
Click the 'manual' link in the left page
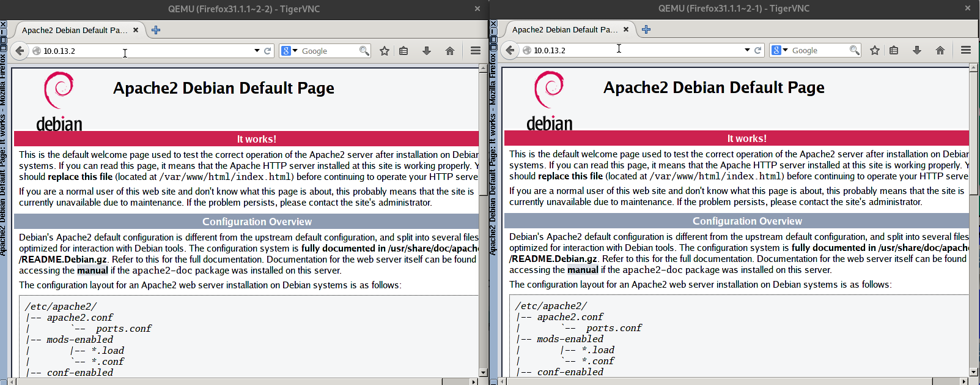coord(92,271)
